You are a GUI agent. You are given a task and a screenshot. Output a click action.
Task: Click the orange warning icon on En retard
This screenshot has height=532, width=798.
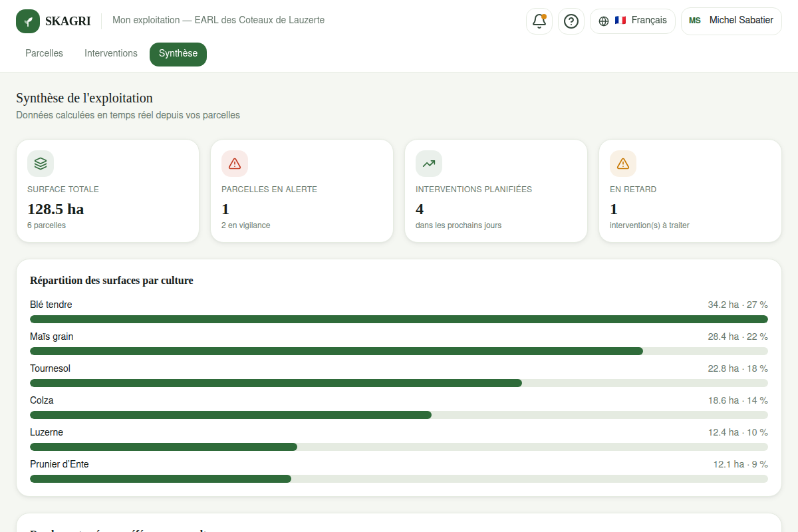(x=623, y=164)
